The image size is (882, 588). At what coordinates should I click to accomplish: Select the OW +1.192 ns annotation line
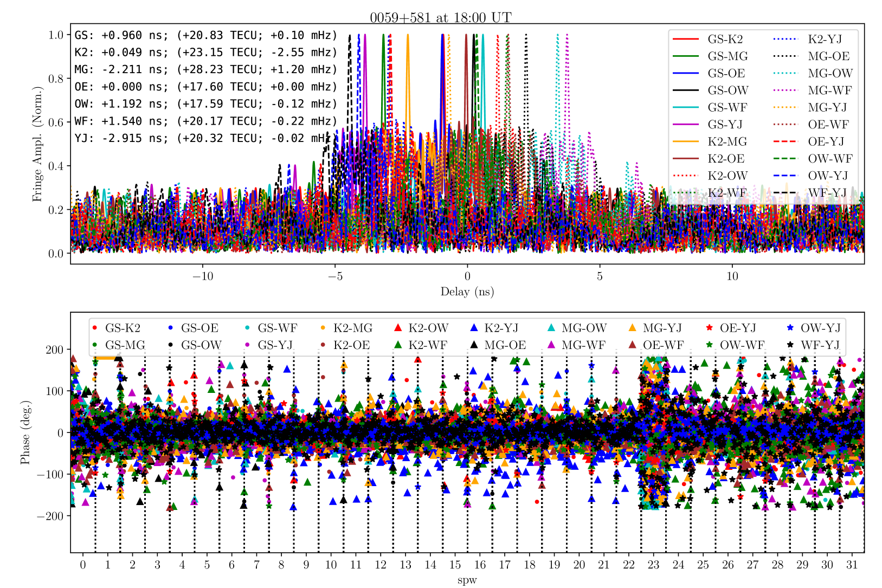pyautogui.click(x=206, y=104)
